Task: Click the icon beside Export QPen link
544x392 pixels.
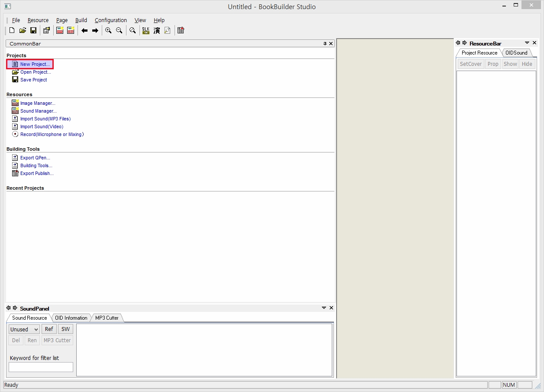Action: (15, 158)
